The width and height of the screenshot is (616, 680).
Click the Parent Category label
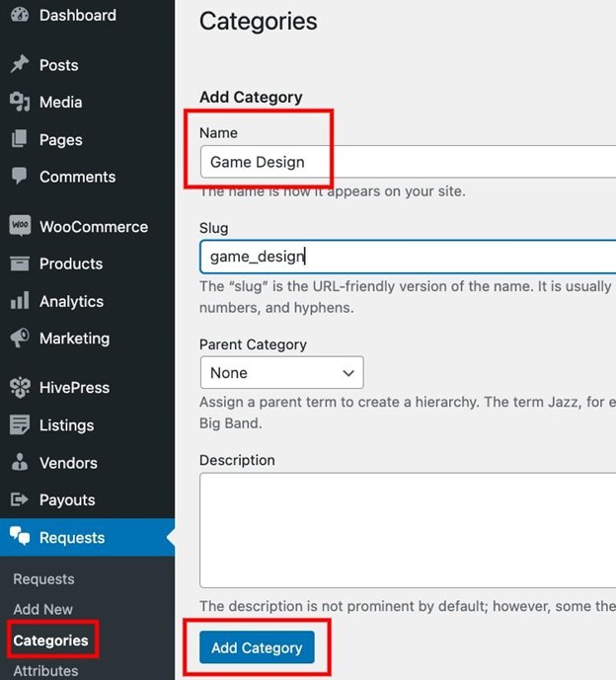tap(253, 344)
